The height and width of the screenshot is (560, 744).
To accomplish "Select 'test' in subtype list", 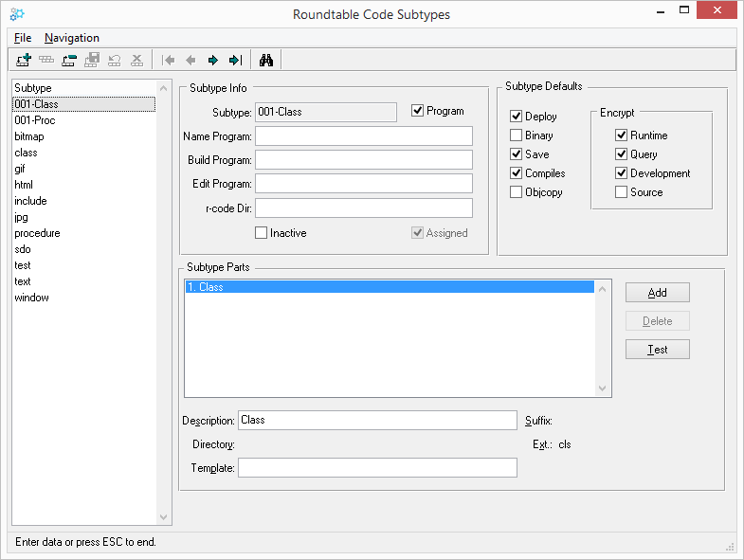I will pyautogui.click(x=83, y=265).
